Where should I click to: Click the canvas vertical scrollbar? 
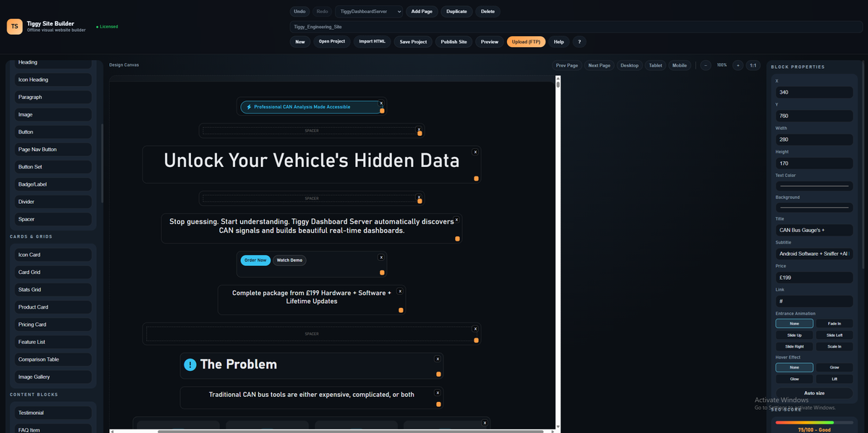(558, 85)
